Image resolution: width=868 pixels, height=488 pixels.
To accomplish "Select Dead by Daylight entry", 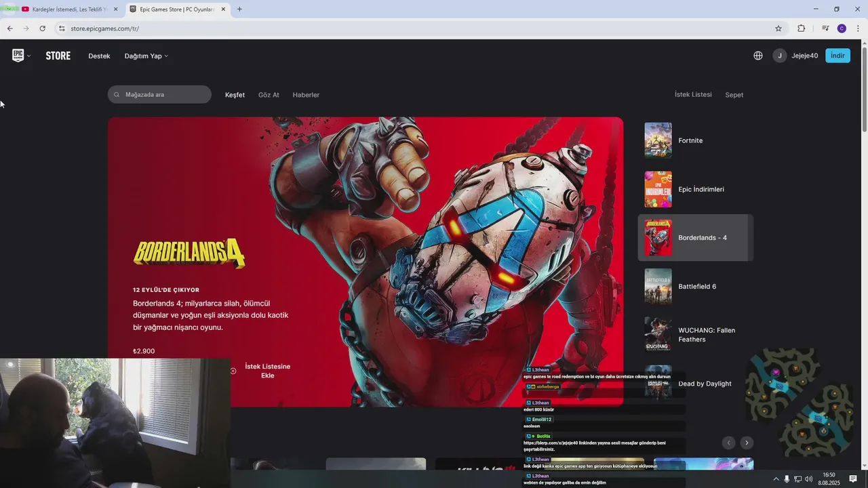I will coord(696,384).
